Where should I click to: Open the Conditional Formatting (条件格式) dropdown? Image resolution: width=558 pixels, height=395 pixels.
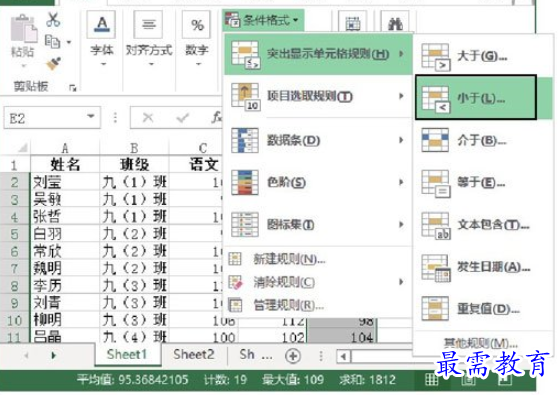(x=263, y=20)
